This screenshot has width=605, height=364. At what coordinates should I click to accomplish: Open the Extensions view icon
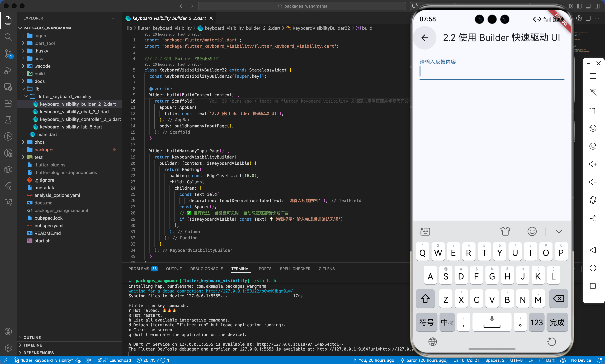coord(8,103)
